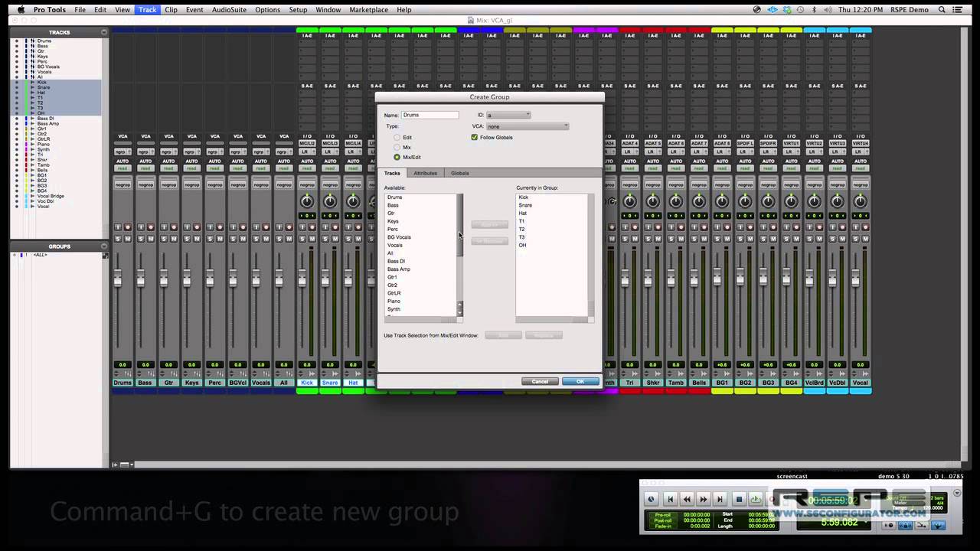Select Vocal Bridge in the Tracks list

pos(51,196)
